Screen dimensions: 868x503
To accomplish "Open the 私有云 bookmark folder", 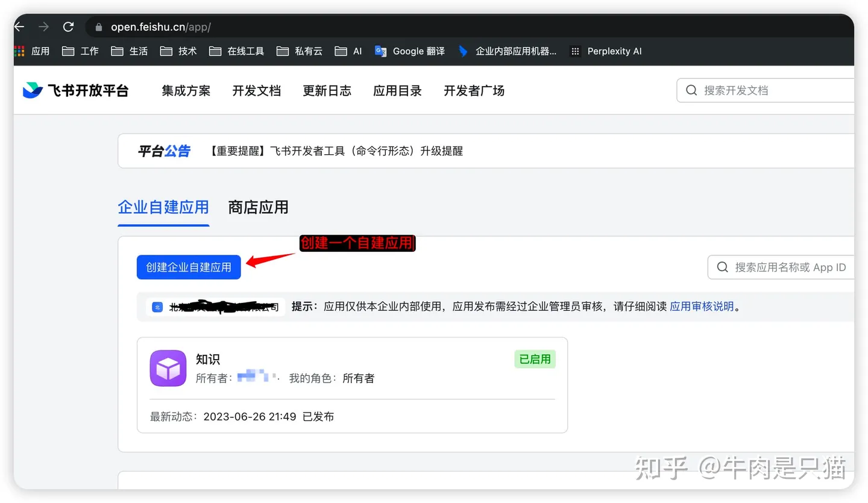I will pos(300,51).
